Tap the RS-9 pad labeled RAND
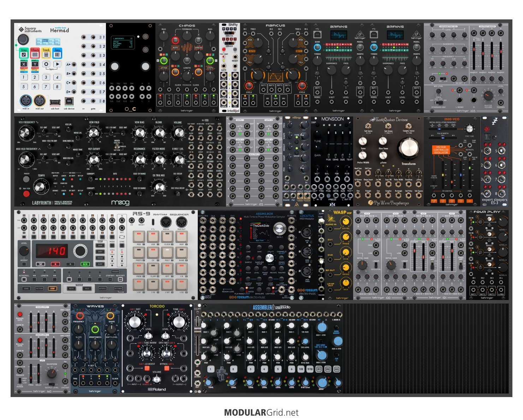523x420 pixels. tap(181, 253)
